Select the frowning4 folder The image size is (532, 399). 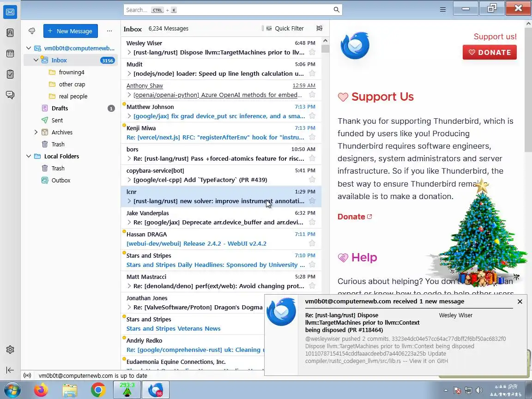pos(71,72)
